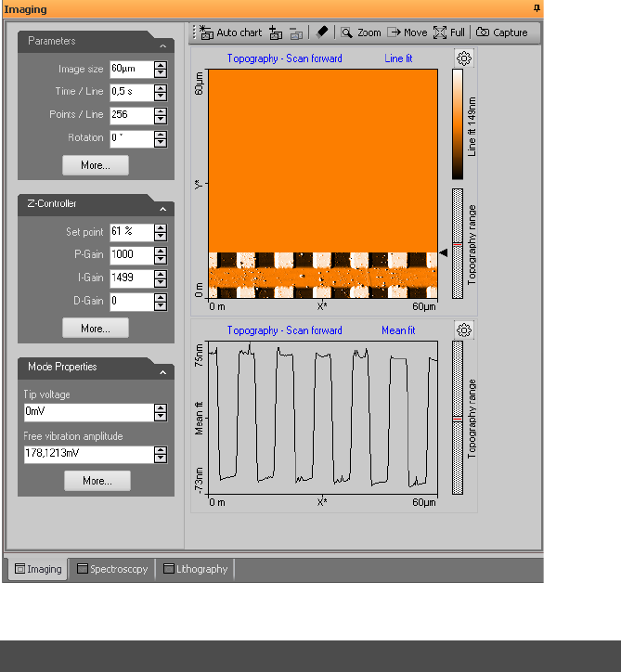Click the P-Gain input field

132,255
